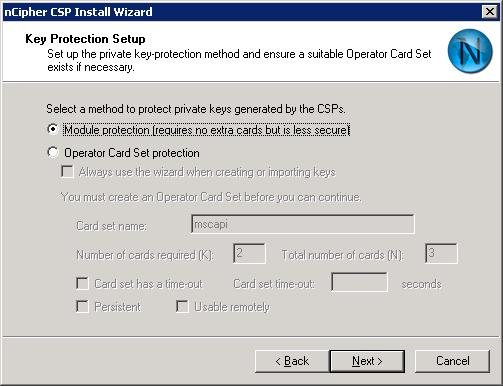Click the Persistent label text
This screenshot has height=386, width=503.
117,307
